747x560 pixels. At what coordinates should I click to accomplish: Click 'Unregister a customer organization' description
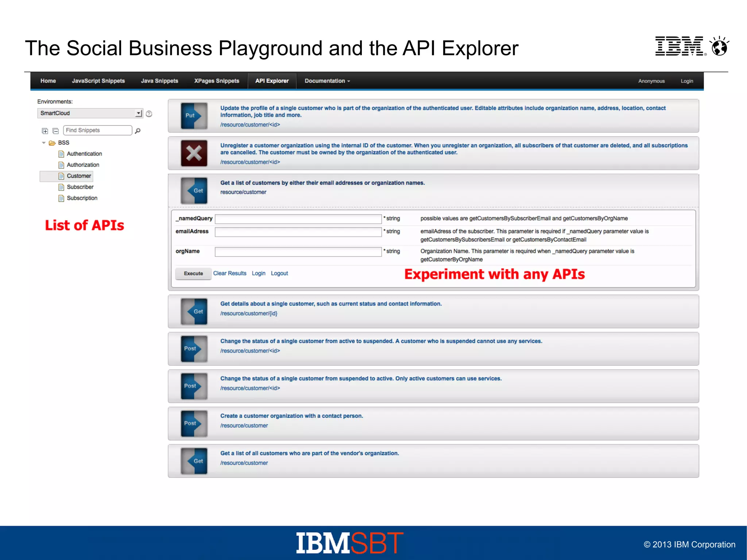pos(454,149)
